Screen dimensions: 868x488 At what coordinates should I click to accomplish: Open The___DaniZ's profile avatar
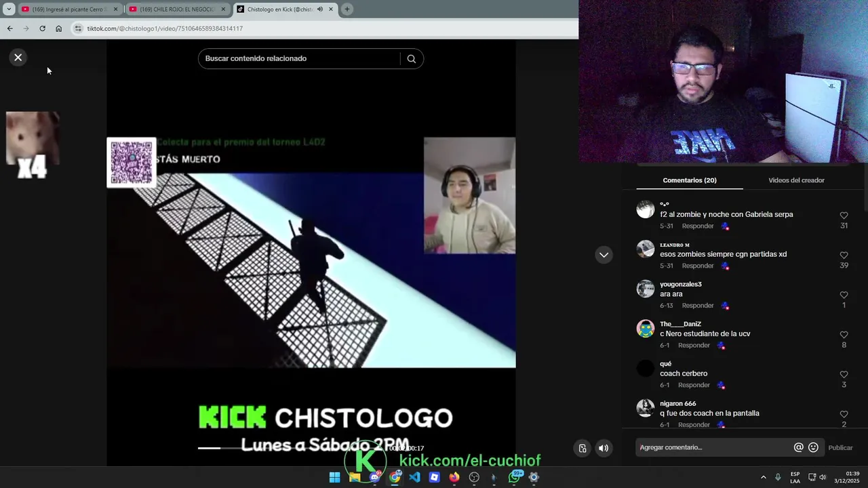646,329
